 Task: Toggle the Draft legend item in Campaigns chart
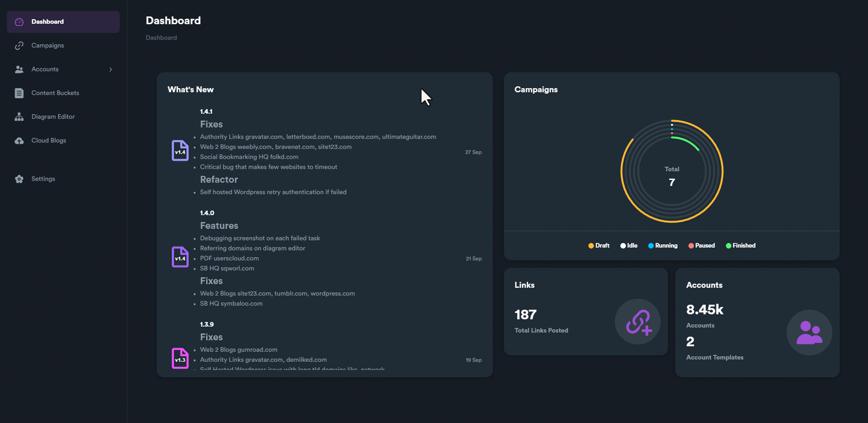(x=599, y=246)
